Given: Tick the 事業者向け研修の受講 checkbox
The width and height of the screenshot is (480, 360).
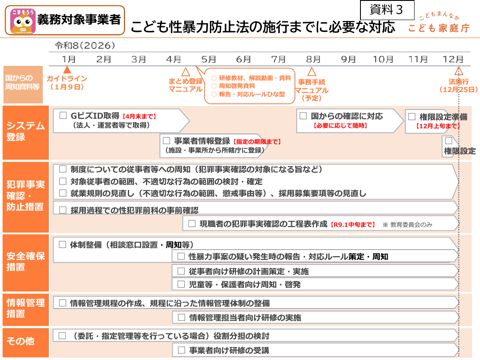Looking at the screenshot, I should tap(181, 350).
